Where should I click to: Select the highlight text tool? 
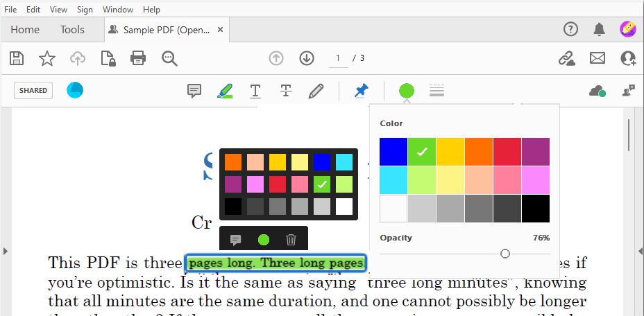225,91
